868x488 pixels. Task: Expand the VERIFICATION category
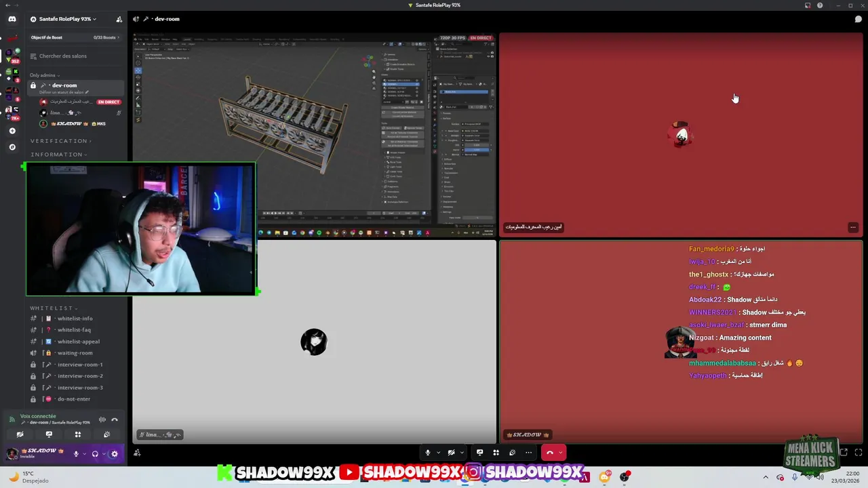61,141
